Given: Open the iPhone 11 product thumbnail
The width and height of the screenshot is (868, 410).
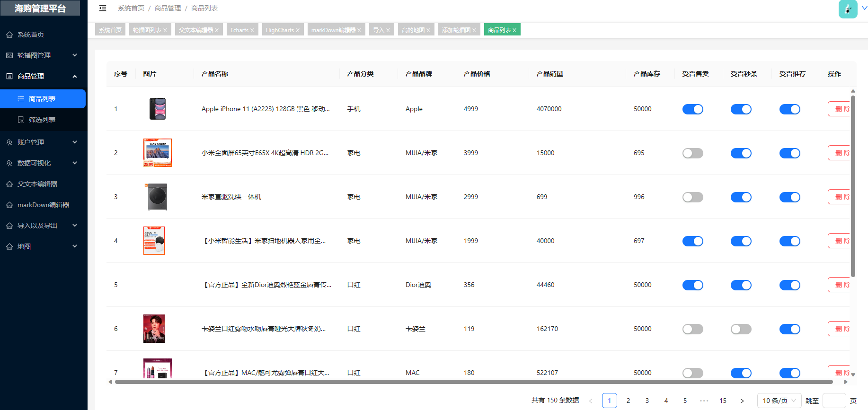Looking at the screenshot, I should pyautogui.click(x=158, y=109).
